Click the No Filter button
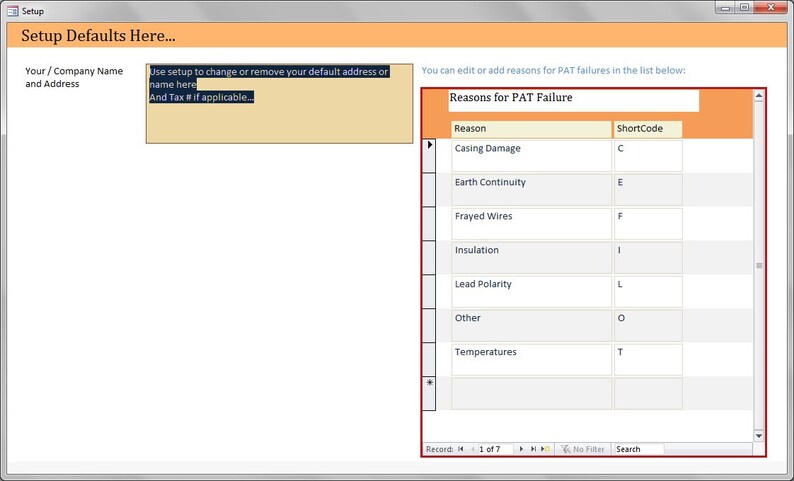Image resolution: width=794 pixels, height=481 pixels. [x=583, y=449]
